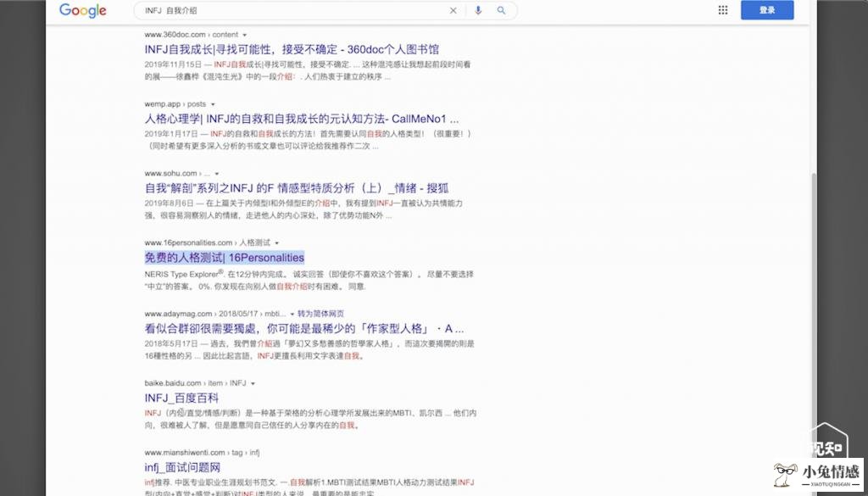This screenshot has height=496, width=868.
Task: Open 人格心理学 INFJ的自救 result link
Action: pyautogui.click(x=302, y=119)
